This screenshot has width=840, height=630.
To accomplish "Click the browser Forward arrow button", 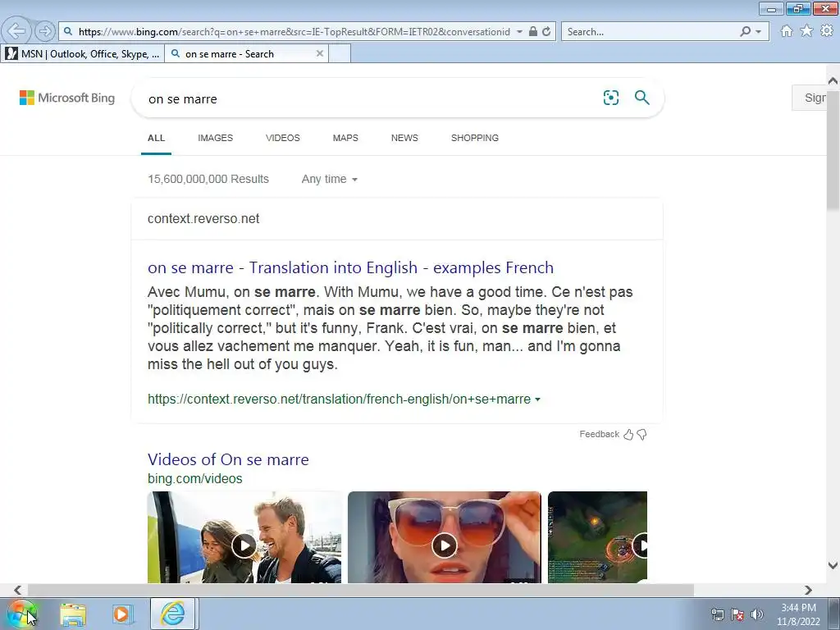I will tap(45, 31).
